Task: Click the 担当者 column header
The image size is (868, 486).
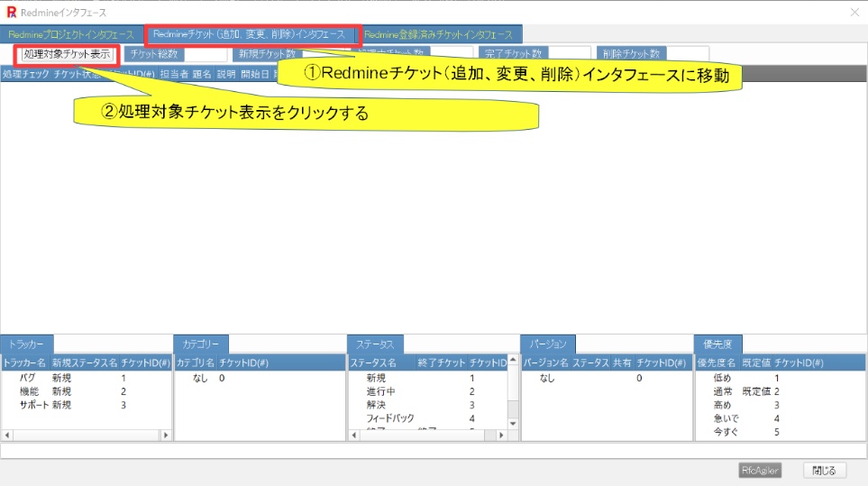Action: [174, 74]
